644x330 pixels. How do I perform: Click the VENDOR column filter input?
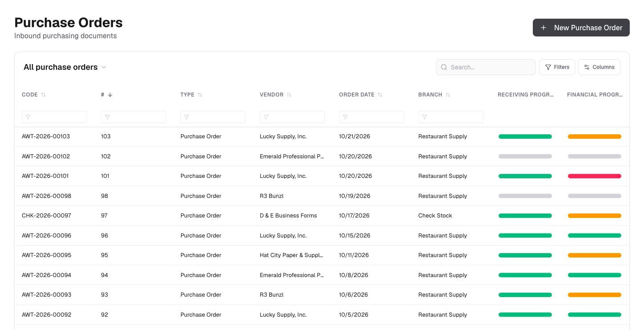pos(292,117)
